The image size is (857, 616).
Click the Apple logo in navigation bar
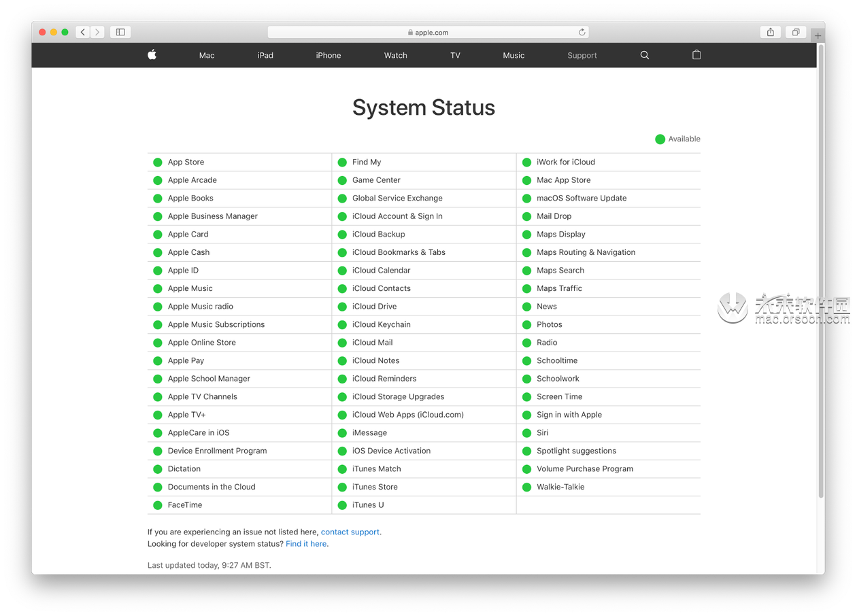tap(152, 55)
